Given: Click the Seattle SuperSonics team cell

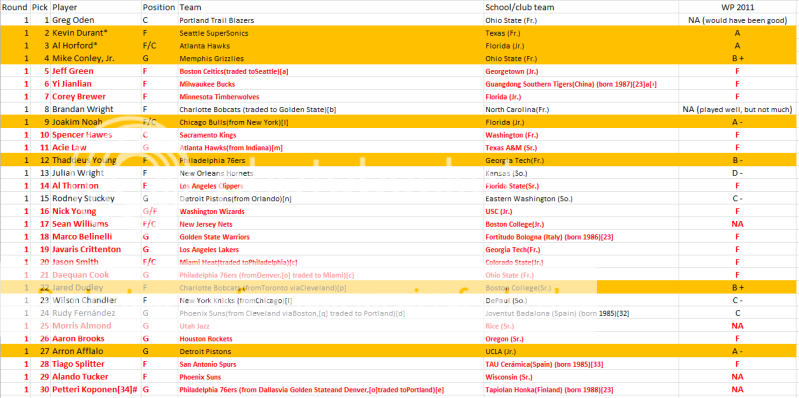Looking at the screenshot, I should tap(331, 33).
